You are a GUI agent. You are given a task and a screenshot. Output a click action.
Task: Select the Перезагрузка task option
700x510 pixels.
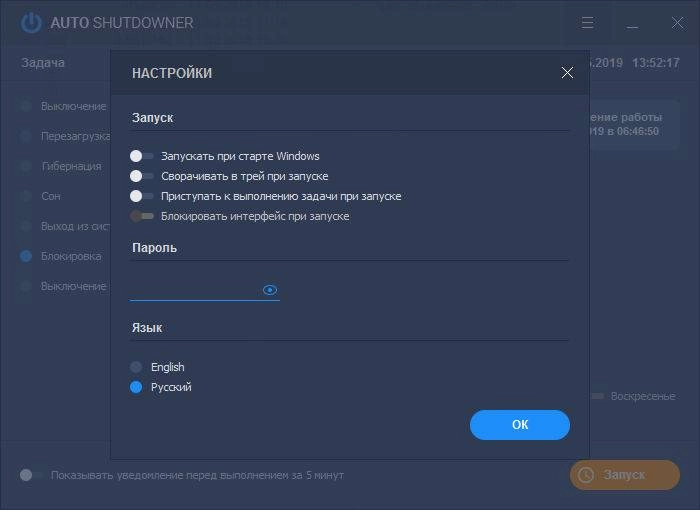coord(65,136)
